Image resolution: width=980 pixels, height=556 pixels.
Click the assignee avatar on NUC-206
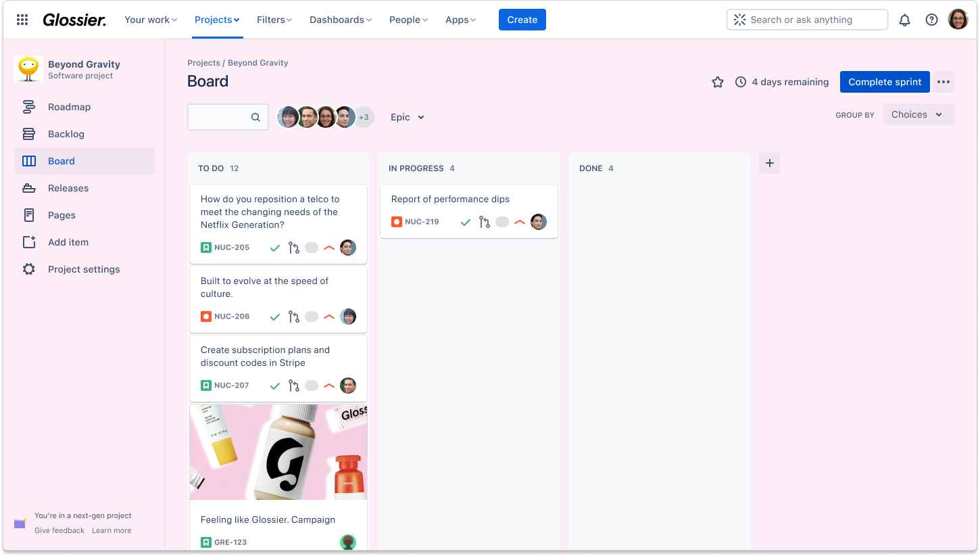(348, 317)
